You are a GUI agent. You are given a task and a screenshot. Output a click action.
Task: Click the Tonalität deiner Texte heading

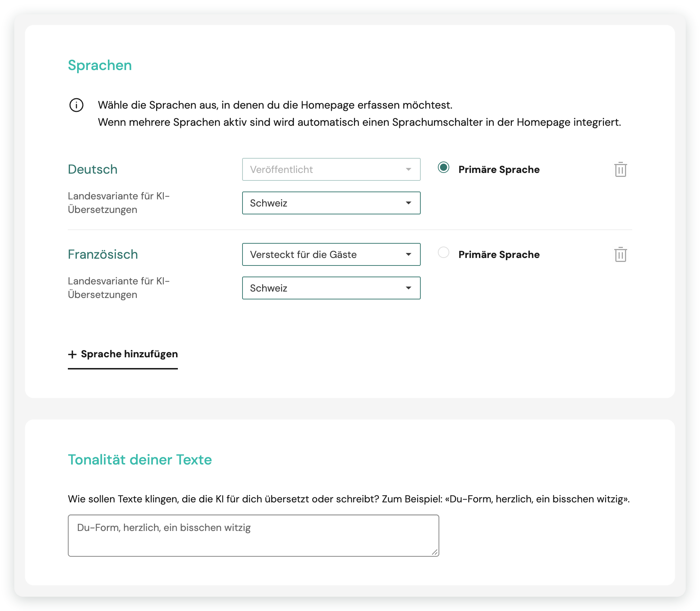140,460
